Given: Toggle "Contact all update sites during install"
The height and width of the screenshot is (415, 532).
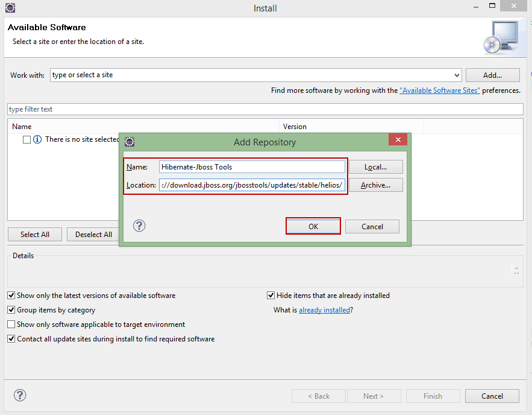Looking at the screenshot, I should (11, 338).
